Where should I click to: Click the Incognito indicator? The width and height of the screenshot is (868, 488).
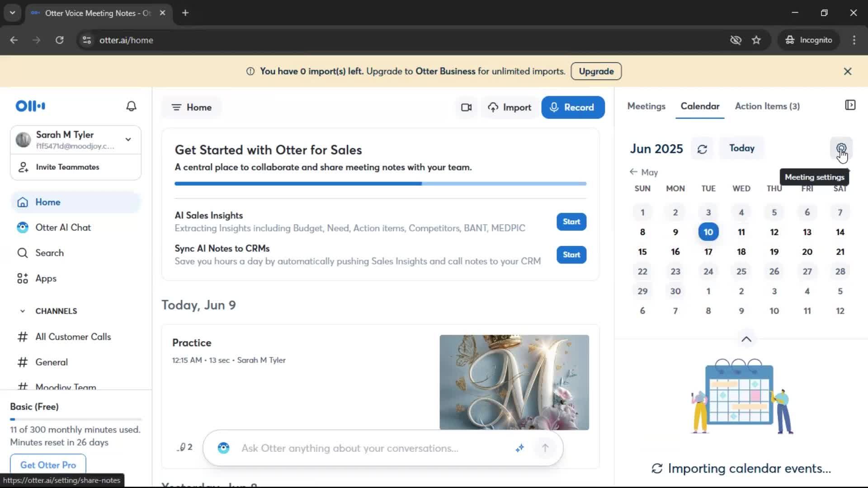pos(809,40)
